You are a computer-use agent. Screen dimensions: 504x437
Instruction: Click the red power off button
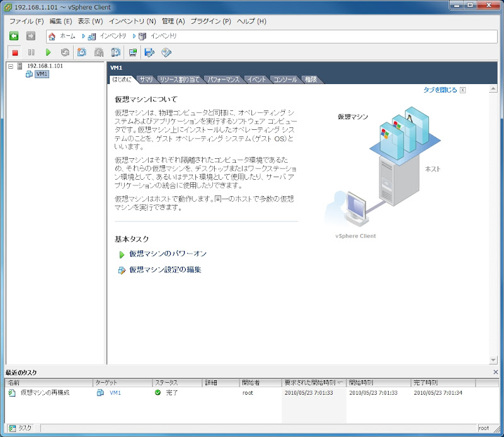(x=14, y=52)
